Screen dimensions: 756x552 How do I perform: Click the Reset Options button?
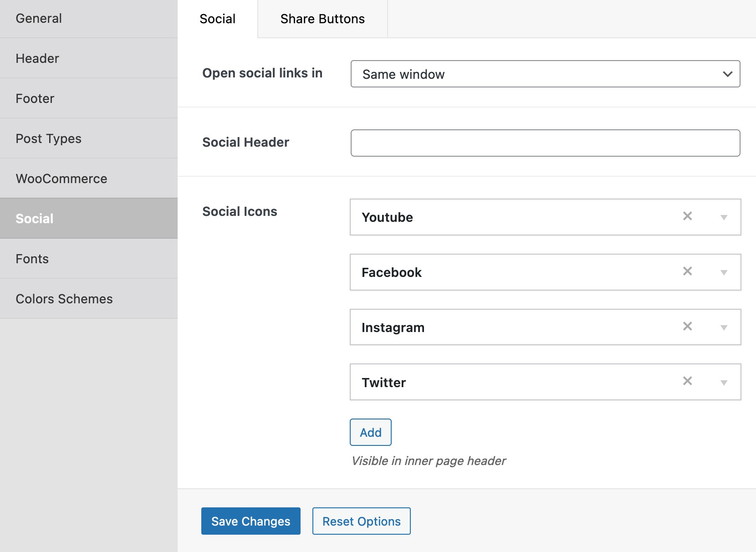click(362, 521)
